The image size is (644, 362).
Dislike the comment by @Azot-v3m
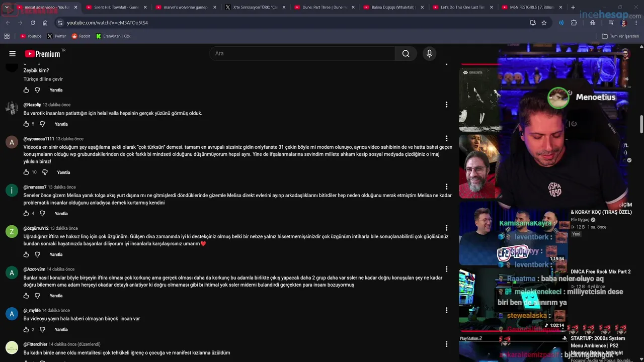[x=37, y=296]
